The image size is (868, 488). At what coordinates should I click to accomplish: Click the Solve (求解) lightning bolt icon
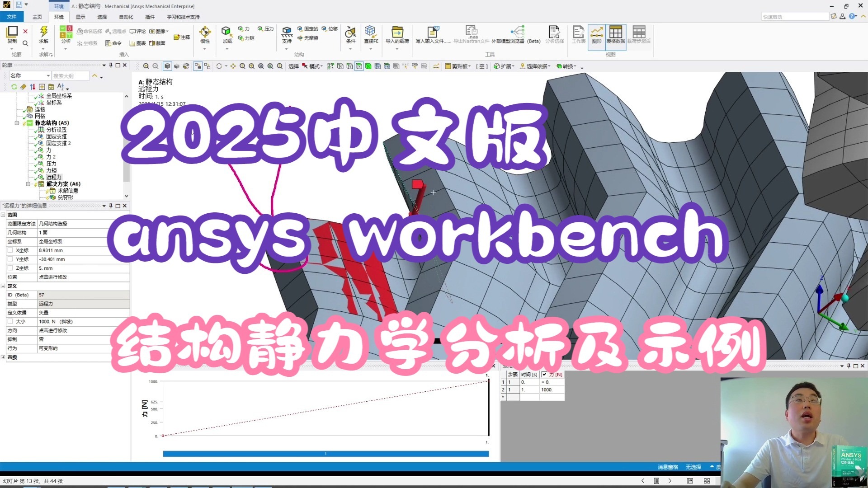44,33
